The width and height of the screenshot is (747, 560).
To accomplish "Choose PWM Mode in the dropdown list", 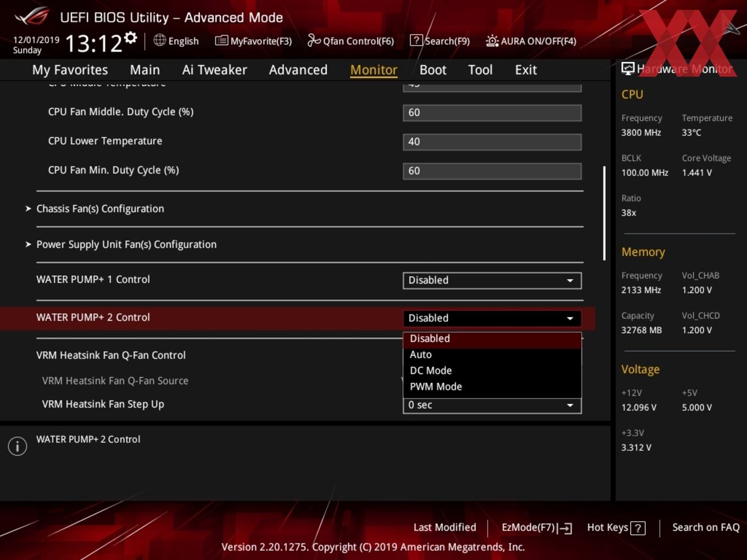I will (x=492, y=387).
